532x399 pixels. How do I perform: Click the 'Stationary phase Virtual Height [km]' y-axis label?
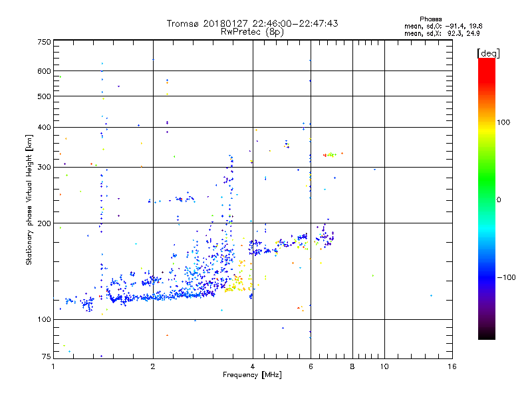29,200
